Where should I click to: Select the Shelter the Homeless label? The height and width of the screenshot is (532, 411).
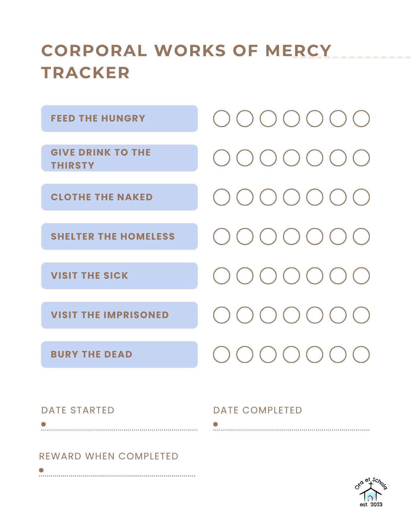point(119,236)
